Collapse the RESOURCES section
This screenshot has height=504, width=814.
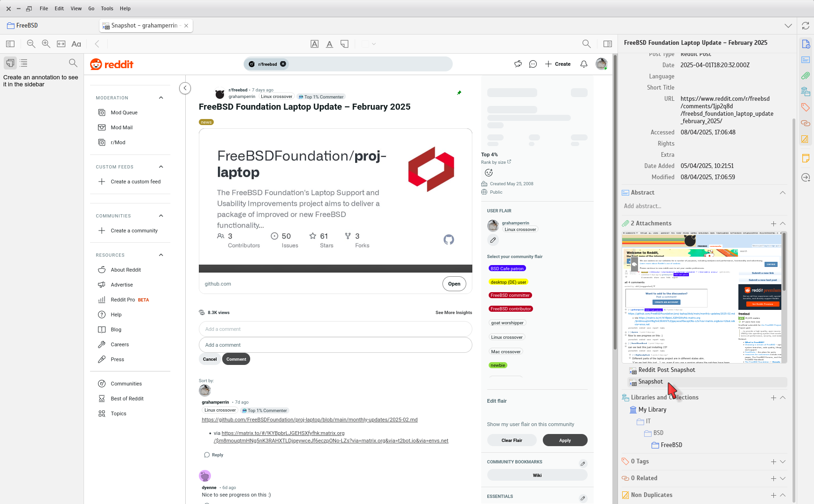point(161,255)
